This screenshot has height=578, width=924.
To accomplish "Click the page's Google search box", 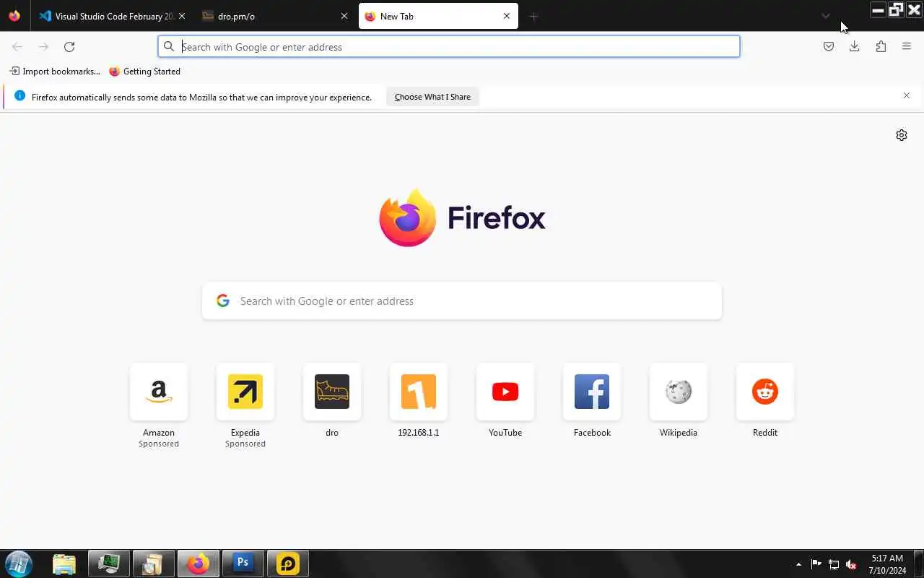I will [462, 301].
